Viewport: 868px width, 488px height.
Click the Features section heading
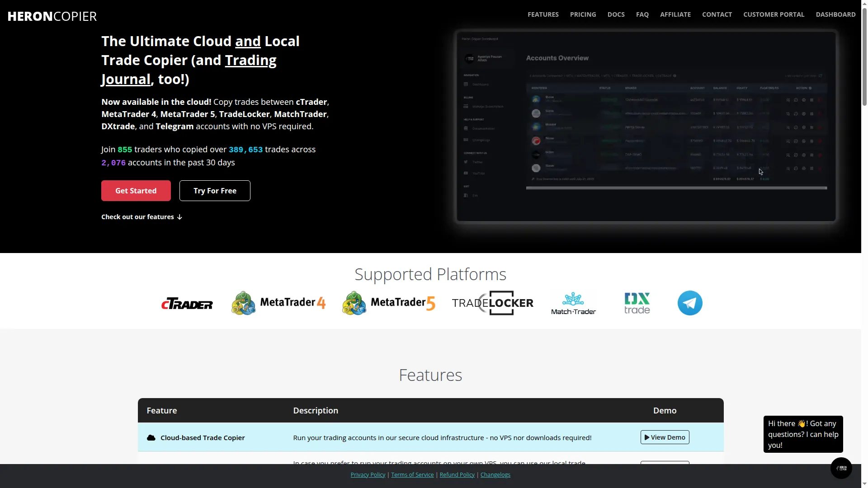point(430,375)
